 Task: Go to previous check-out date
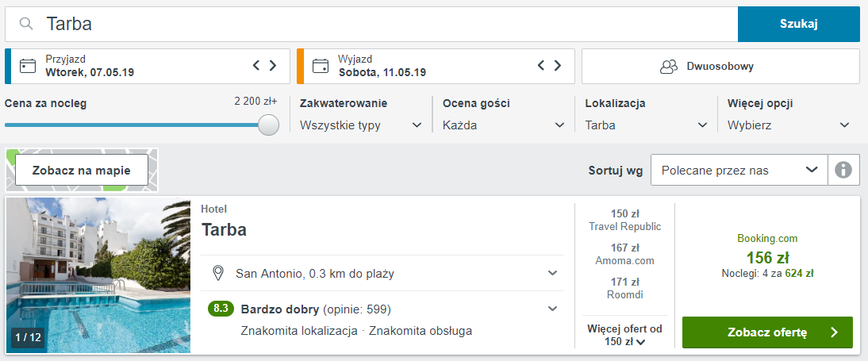pyautogui.click(x=541, y=66)
